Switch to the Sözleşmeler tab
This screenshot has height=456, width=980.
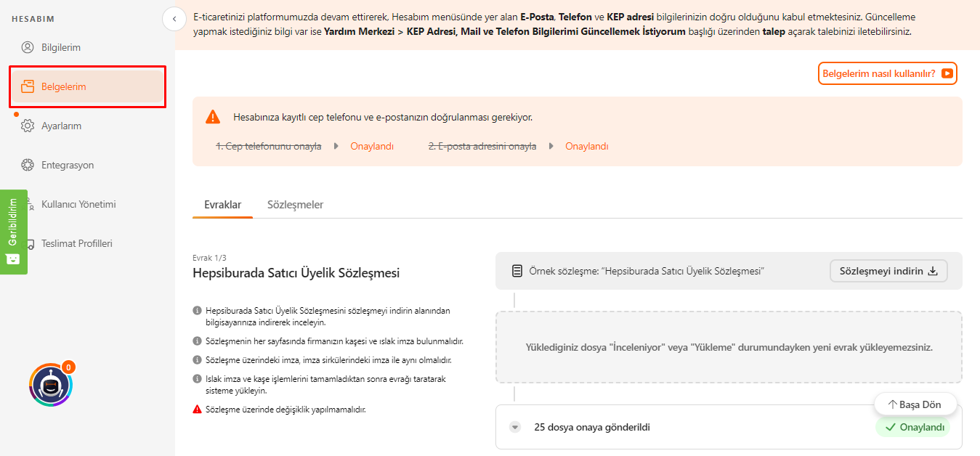pos(295,205)
